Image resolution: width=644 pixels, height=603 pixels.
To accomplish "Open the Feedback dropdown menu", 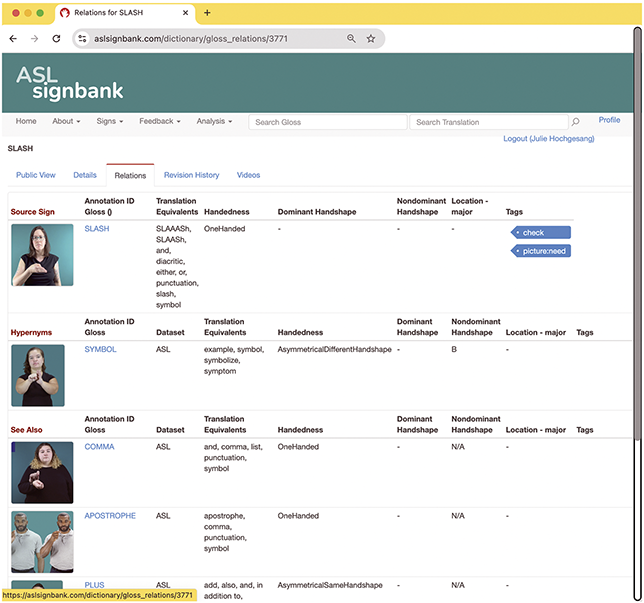I will tap(160, 121).
